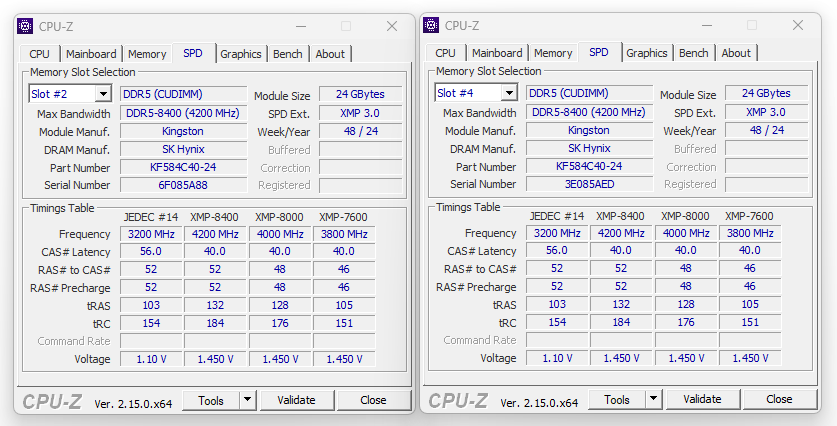
Task: Click the Validate button in right window
Action: click(x=703, y=399)
